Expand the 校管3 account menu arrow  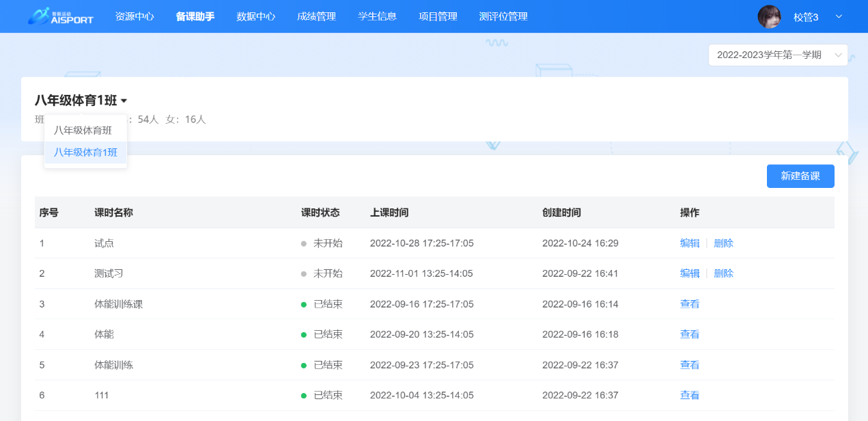point(839,16)
